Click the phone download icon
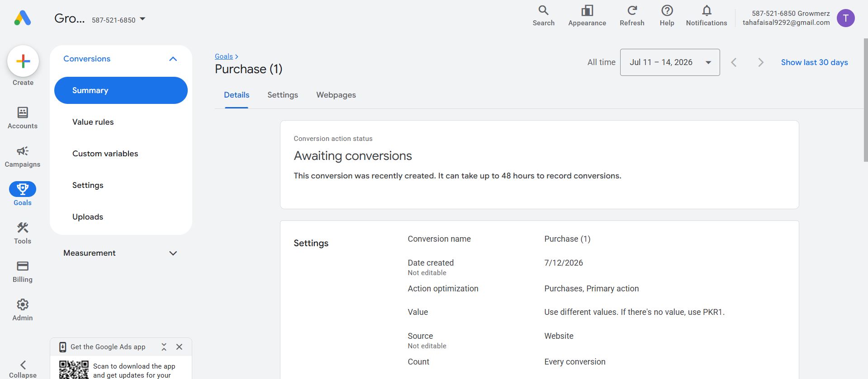The image size is (868, 379). [63, 347]
